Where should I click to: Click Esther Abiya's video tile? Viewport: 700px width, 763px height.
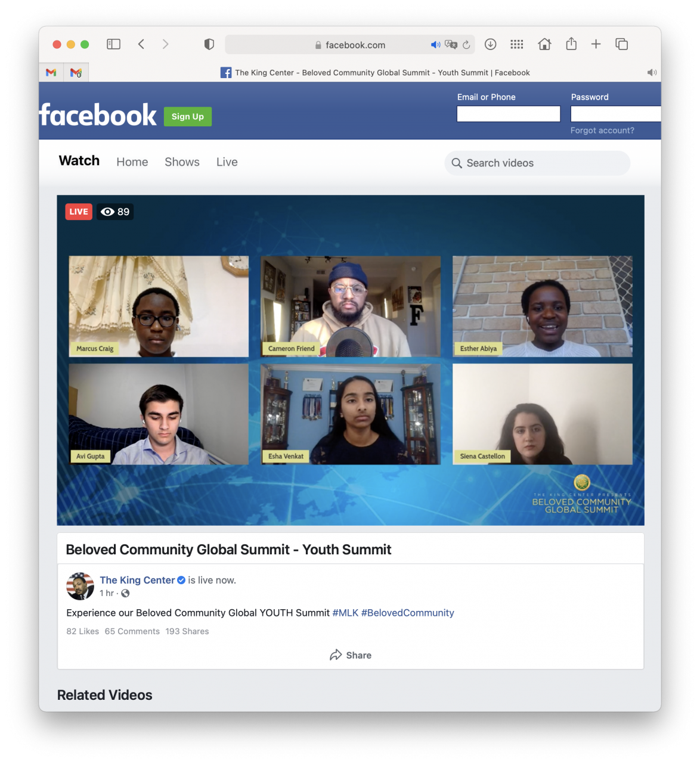(x=543, y=306)
